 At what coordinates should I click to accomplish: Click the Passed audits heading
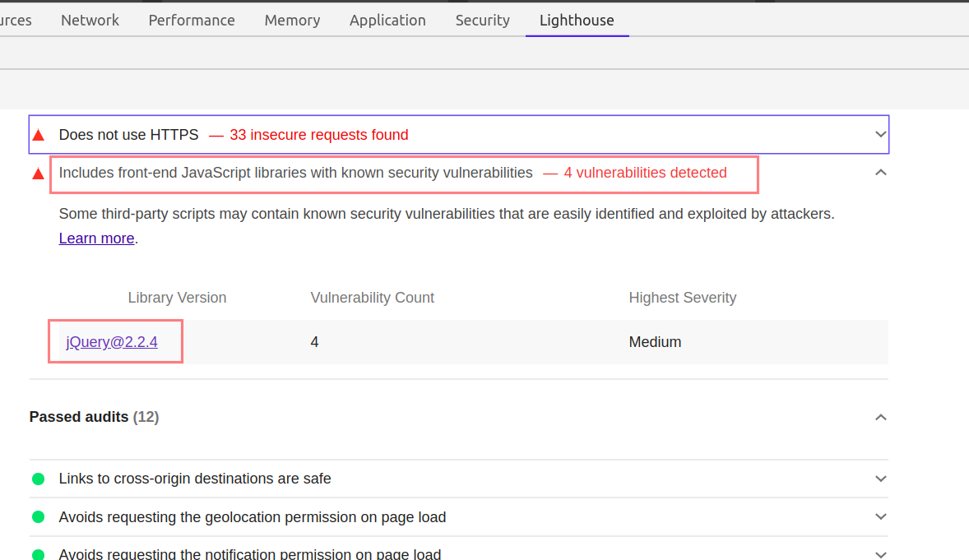(x=94, y=417)
